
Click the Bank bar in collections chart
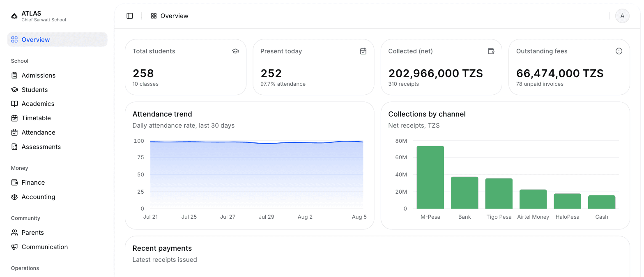click(465, 193)
